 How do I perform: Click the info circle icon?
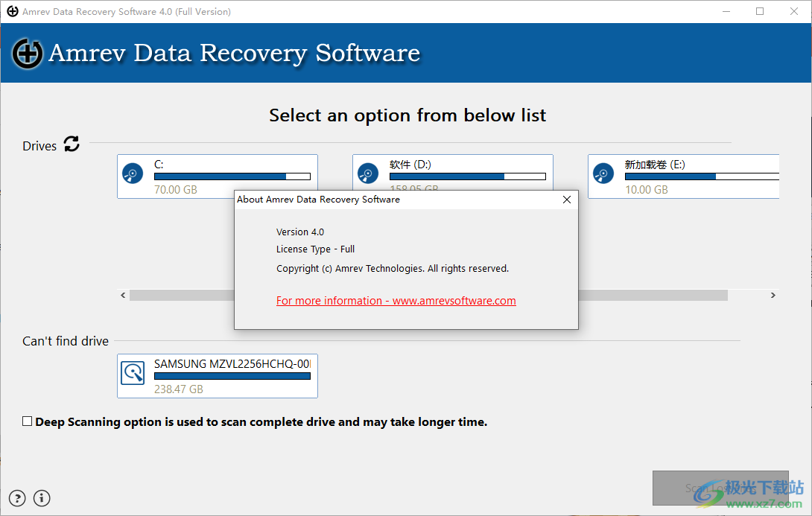point(42,498)
